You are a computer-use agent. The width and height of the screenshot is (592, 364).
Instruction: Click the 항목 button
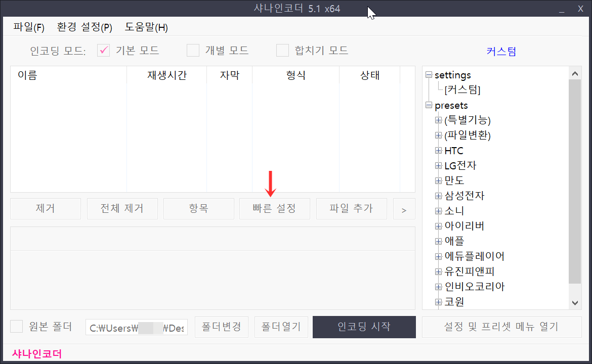198,209
